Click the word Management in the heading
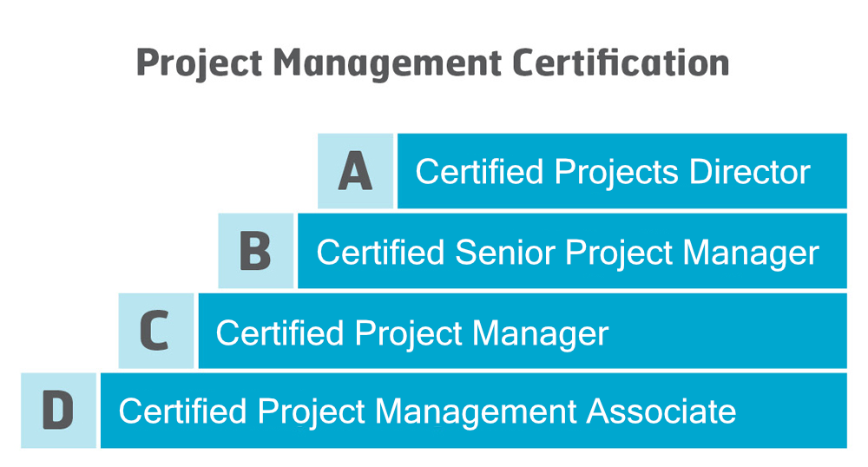Viewport: 868px width, 467px height. tap(387, 65)
